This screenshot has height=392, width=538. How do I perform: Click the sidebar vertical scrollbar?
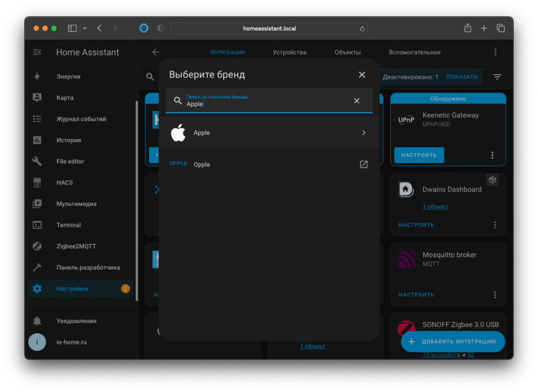pos(137,201)
